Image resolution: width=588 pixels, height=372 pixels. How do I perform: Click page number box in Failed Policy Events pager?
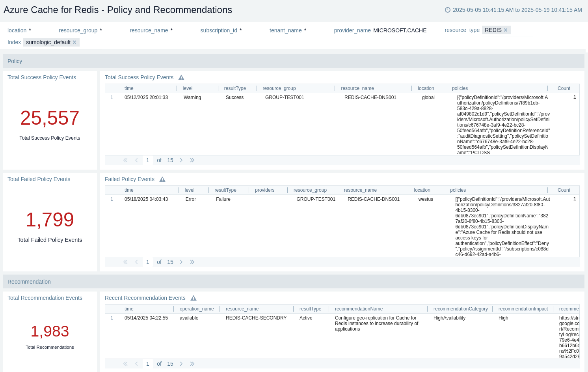(x=148, y=262)
